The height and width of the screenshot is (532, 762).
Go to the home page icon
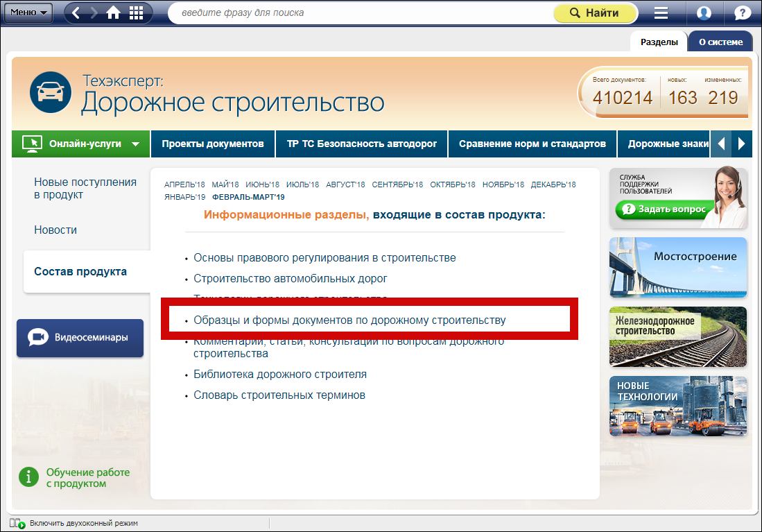114,13
